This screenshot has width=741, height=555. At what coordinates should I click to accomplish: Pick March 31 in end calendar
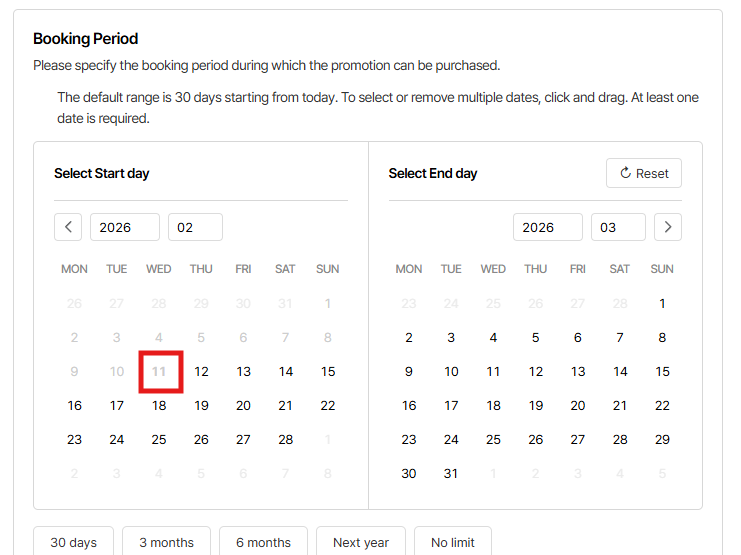[x=451, y=474]
